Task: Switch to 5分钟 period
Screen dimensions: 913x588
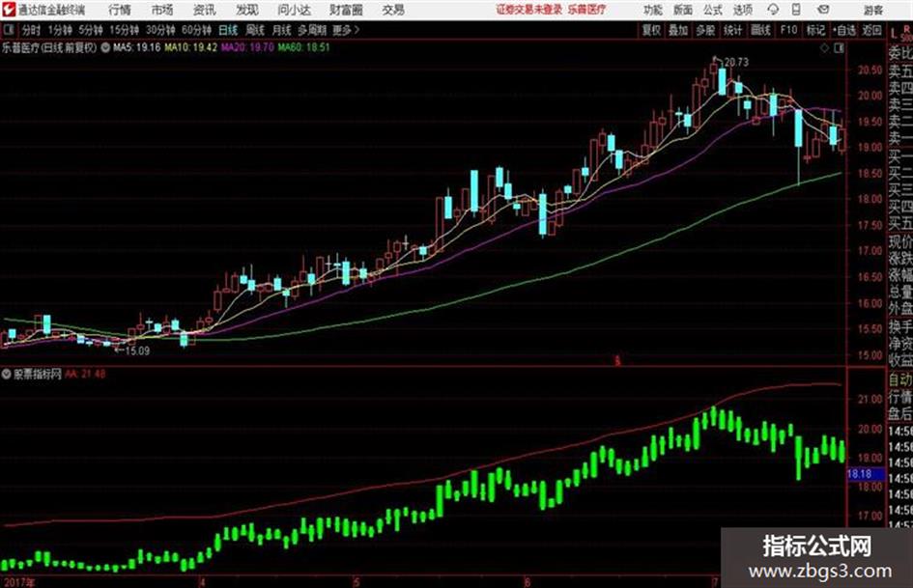Action: [x=90, y=30]
